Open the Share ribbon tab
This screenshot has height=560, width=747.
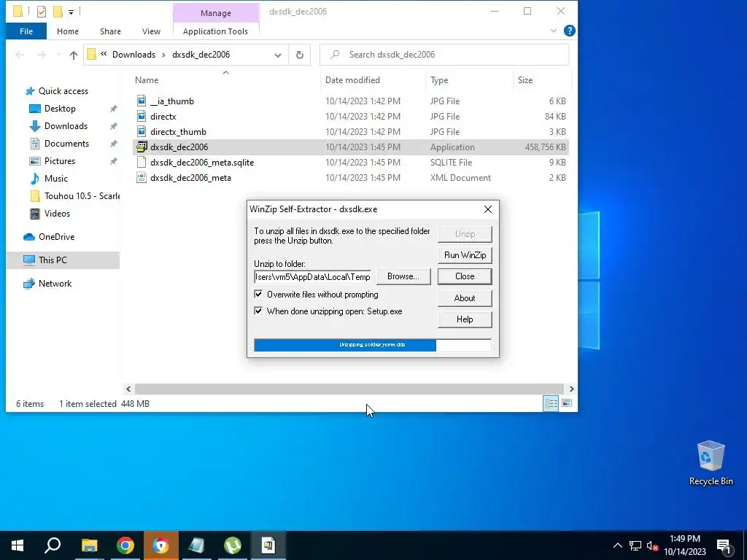tap(110, 31)
